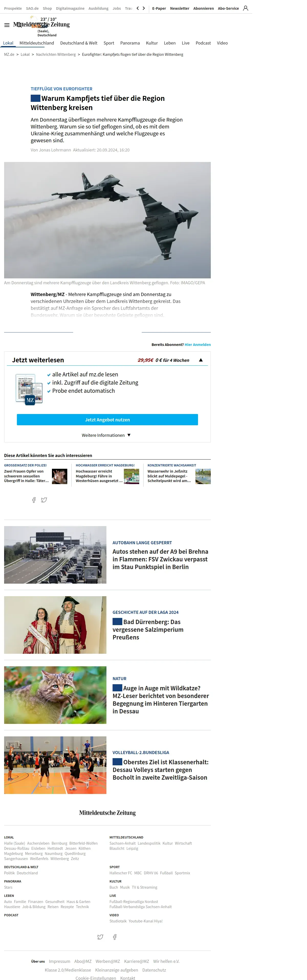
Task: Go to Nachrichten Wittenberg breadcrumb
Action: pyautogui.click(x=56, y=55)
